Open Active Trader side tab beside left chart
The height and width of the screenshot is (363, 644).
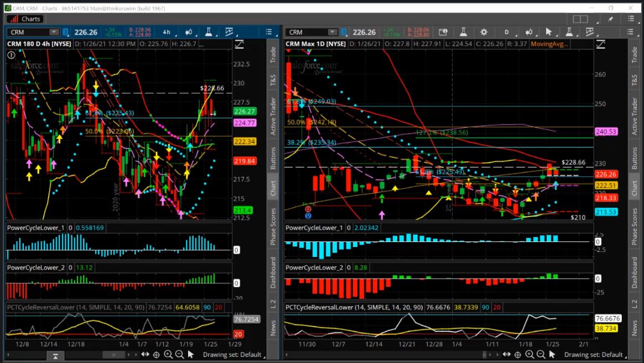(273, 116)
